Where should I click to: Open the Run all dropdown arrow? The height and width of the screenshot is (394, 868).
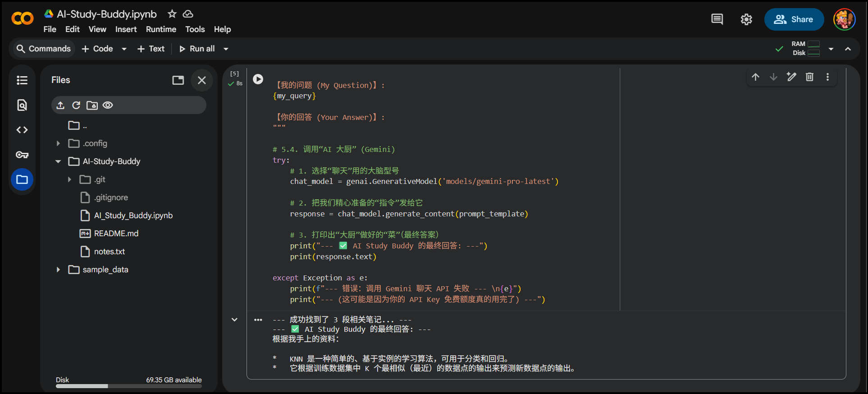(226, 49)
